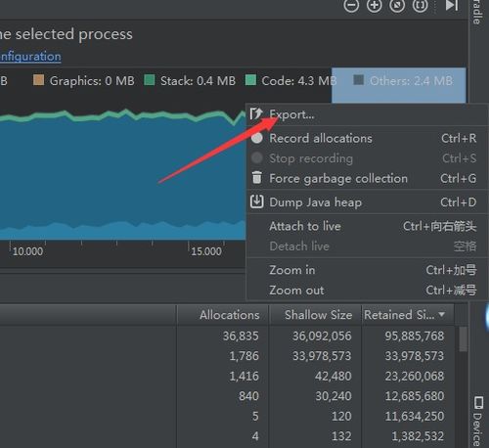Click the Force garbage collection trash icon

pyautogui.click(x=257, y=178)
